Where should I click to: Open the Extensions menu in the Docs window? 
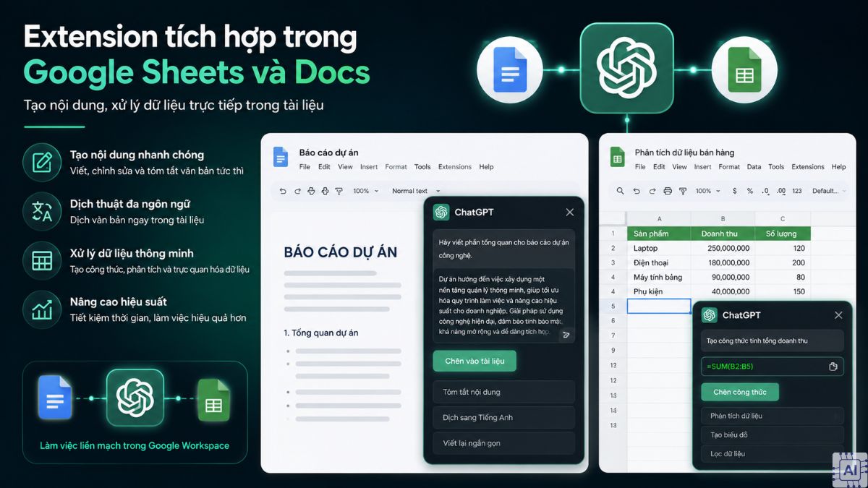455,167
